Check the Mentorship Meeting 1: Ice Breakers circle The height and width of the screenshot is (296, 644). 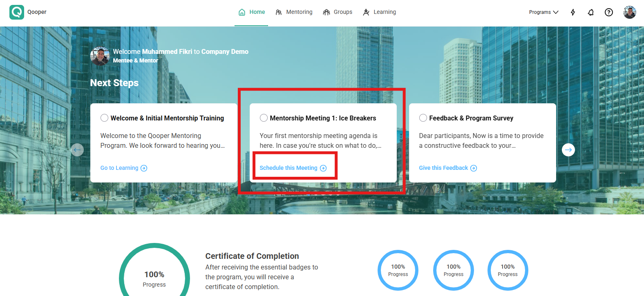(264, 118)
